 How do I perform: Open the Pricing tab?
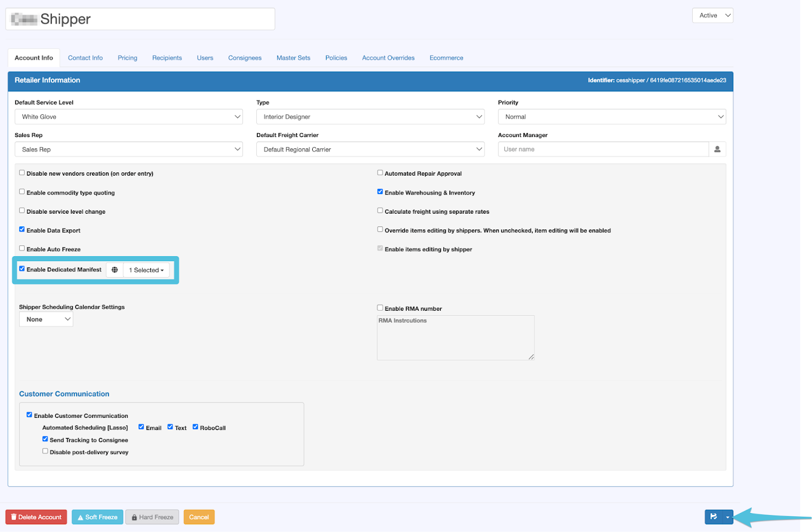tap(128, 58)
